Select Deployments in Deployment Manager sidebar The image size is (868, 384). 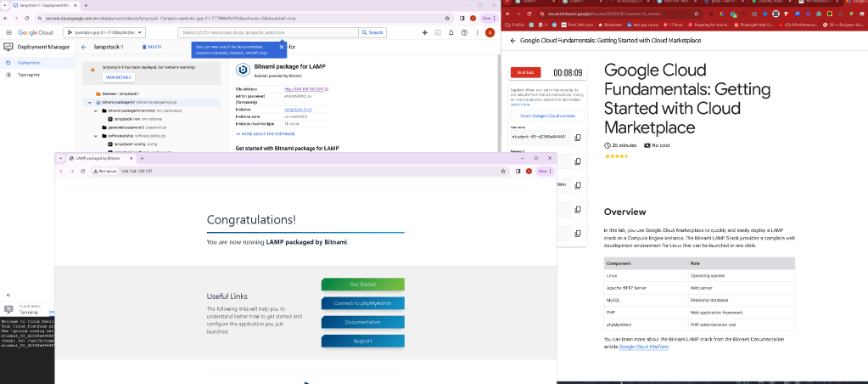(x=37, y=63)
